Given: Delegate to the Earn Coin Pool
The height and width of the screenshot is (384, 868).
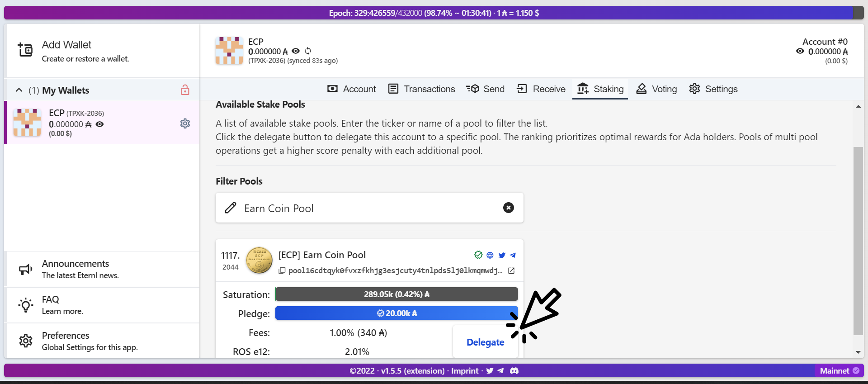Looking at the screenshot, I should 485,342.
